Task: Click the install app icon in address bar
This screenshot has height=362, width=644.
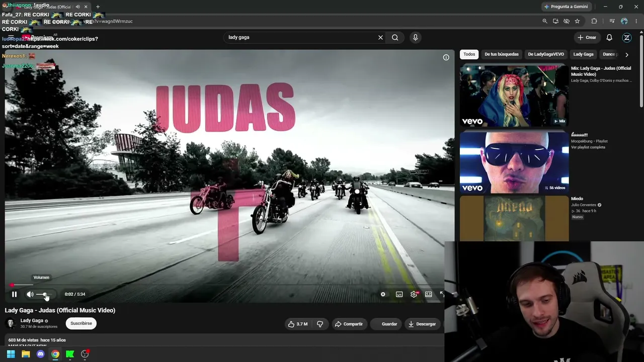Action: click(x=555, y=21)
